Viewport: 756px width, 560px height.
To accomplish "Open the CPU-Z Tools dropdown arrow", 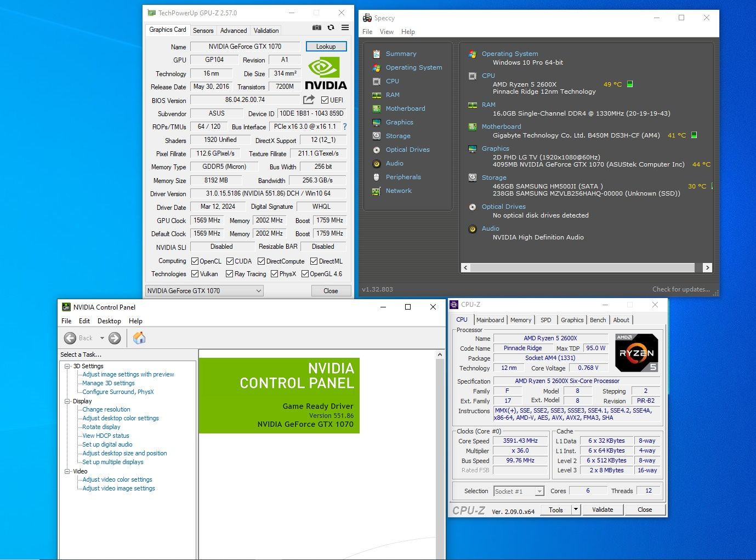I will (x=576, y=510).
